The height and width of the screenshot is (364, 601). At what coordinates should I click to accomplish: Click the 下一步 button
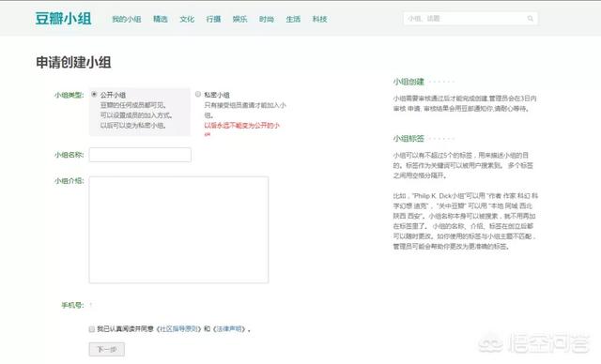[107, 349]
